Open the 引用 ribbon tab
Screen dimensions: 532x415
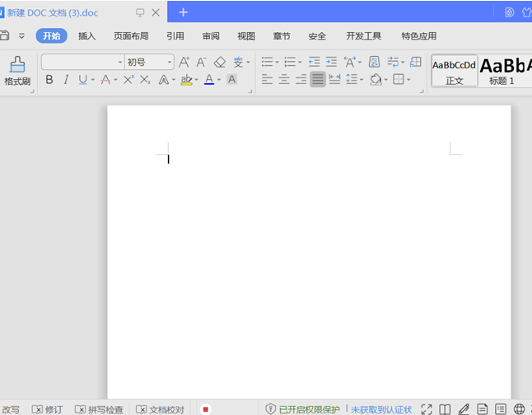click(x=175, y=36)
